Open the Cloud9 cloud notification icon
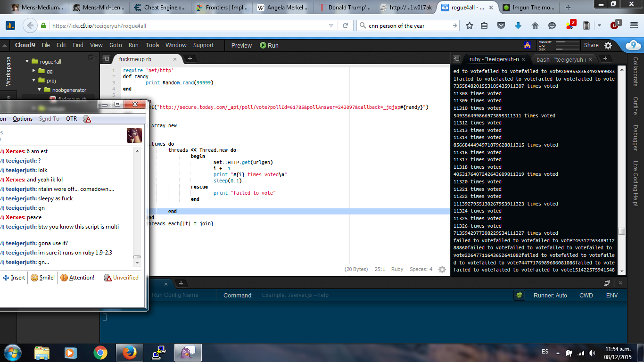 (x=633, y=45)
